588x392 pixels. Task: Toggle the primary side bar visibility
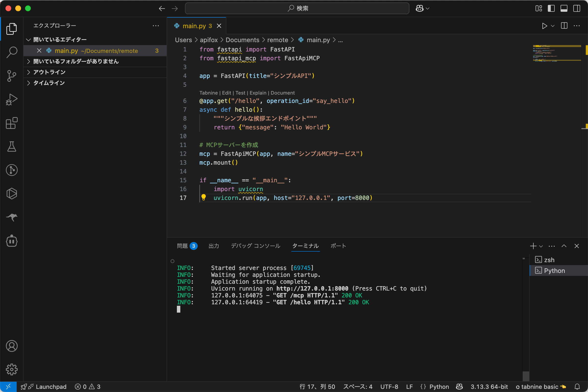coord(551,9)
